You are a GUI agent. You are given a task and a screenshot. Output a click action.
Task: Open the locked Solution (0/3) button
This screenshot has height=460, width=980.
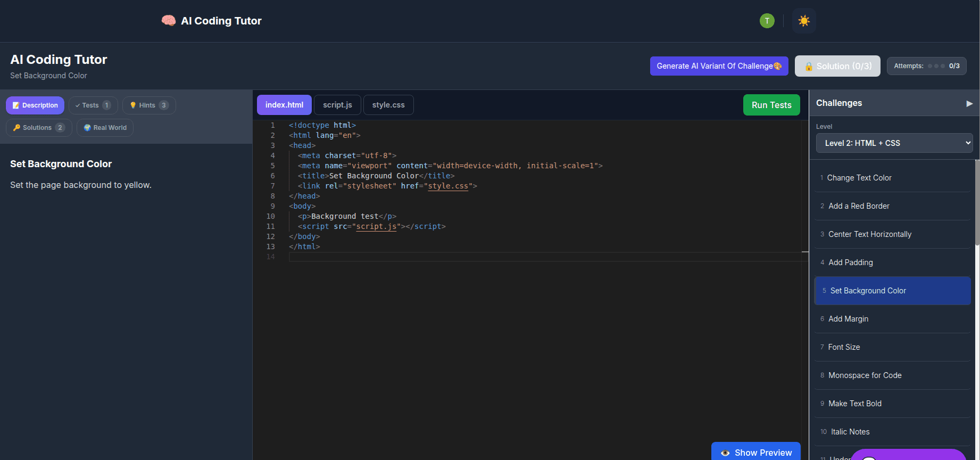(x=837, y=66)
